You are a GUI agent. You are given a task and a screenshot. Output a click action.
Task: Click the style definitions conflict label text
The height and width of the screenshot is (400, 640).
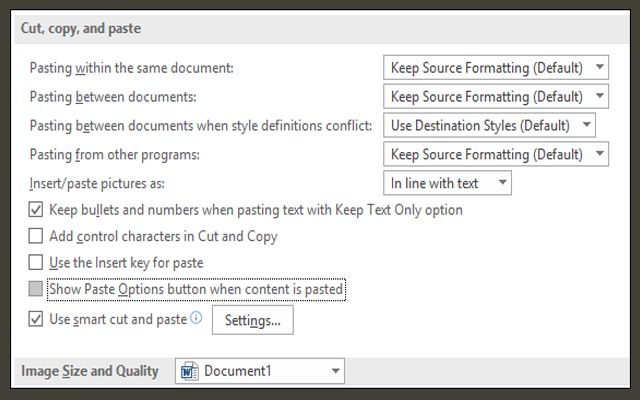point(202,126)
